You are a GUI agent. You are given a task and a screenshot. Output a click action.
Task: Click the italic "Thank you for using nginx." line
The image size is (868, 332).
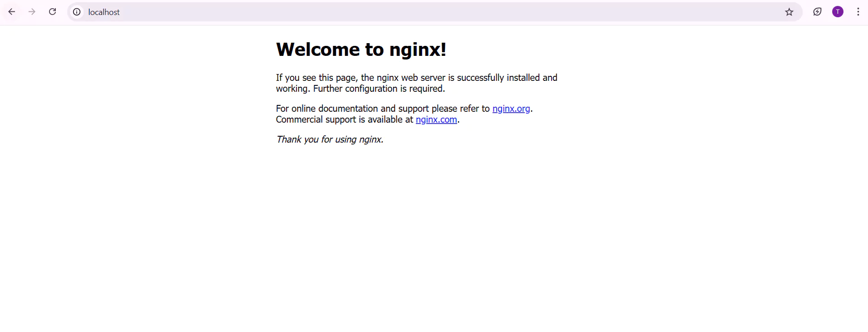tap(330, 139)
